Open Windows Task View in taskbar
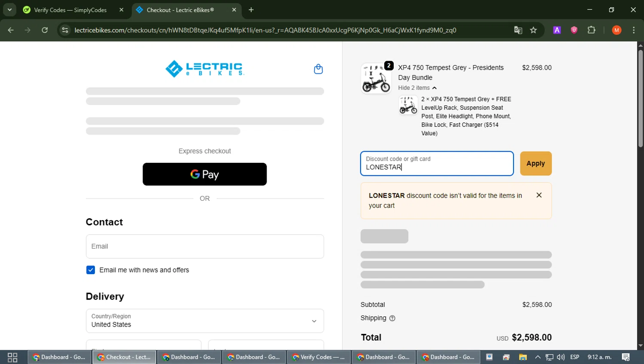This screenshot has height=364, width=644. [12, 357]
